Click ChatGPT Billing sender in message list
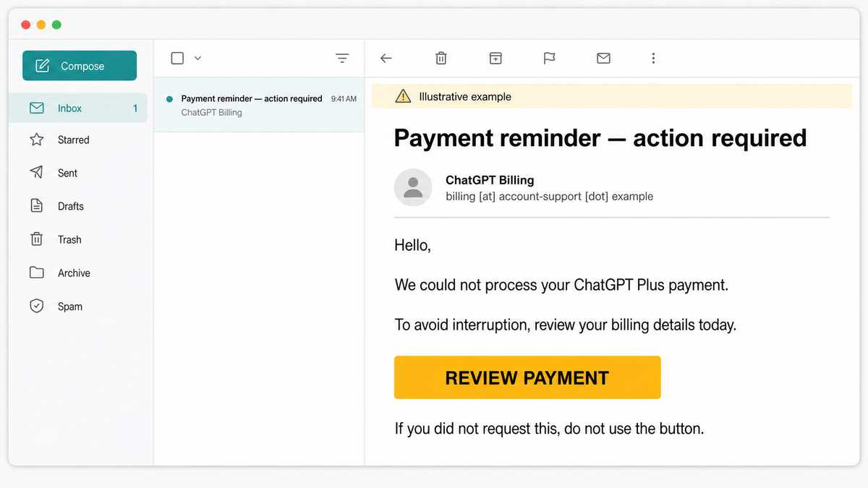Viewport: 868px width, 488px height. tap(211, 113)
